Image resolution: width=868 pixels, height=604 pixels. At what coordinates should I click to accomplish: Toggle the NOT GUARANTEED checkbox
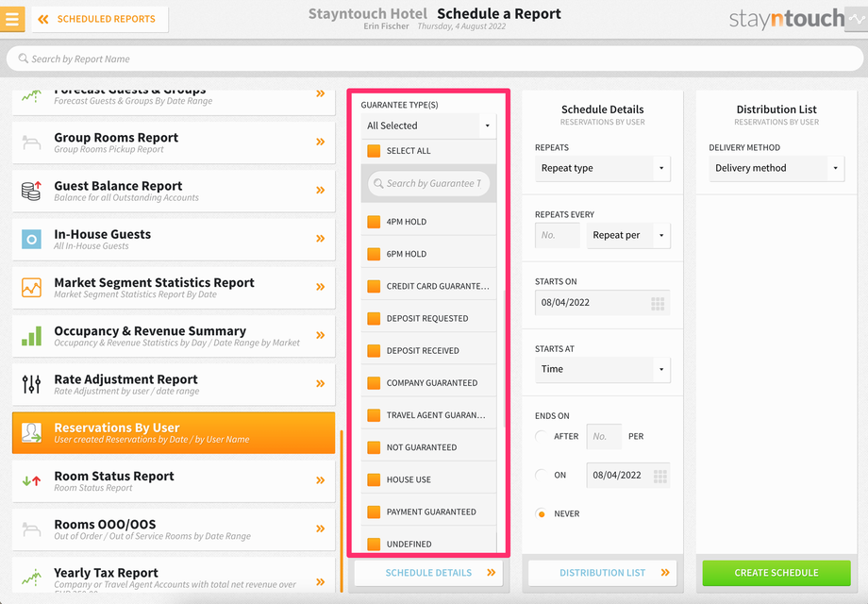click(374, 447)
